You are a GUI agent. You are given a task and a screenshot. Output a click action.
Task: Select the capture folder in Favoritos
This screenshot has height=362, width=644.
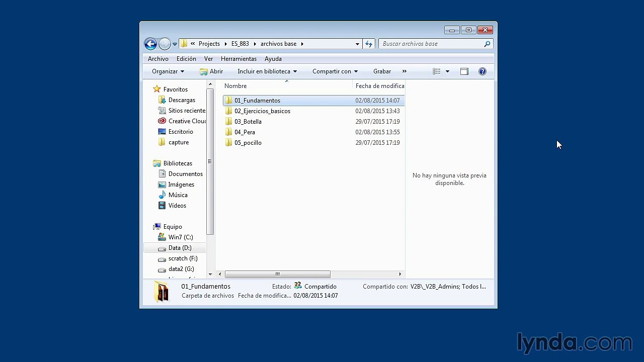179,142
